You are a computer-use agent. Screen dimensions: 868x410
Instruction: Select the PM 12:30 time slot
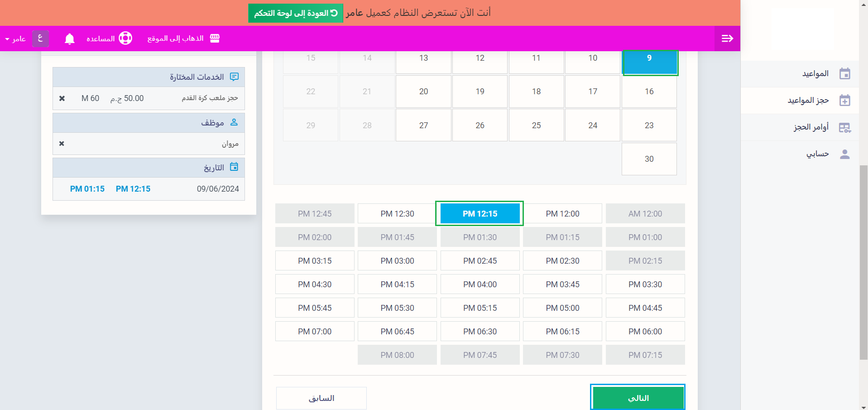point(397,213)
